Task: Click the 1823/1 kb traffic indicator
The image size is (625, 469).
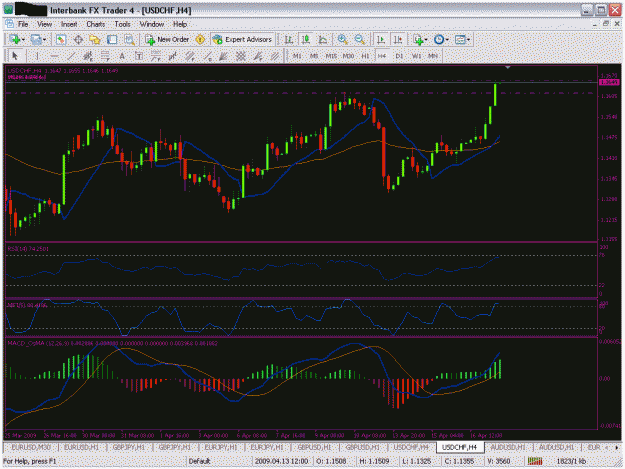Action: [x=571, y=461]
